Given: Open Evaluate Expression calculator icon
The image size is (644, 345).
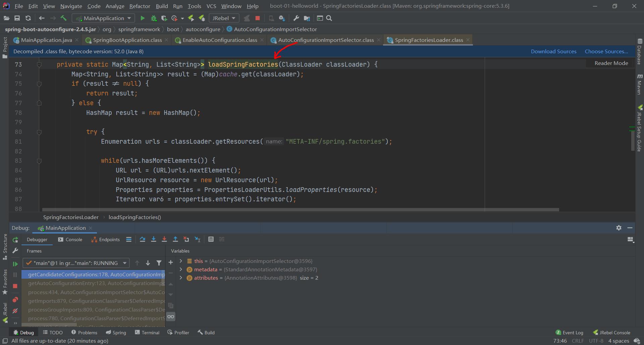Looking at the screenshot, I should pyautogui.click(x=211, y=239).
